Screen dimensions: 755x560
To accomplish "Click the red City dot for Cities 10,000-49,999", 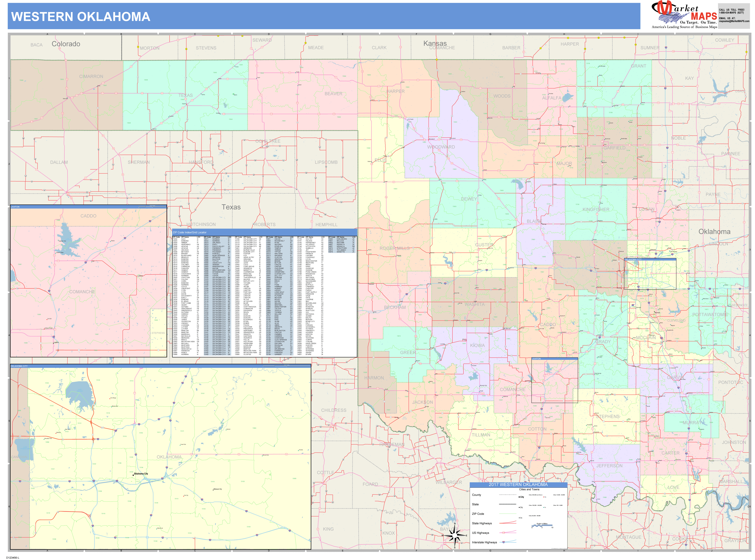I will coord(543,497).
